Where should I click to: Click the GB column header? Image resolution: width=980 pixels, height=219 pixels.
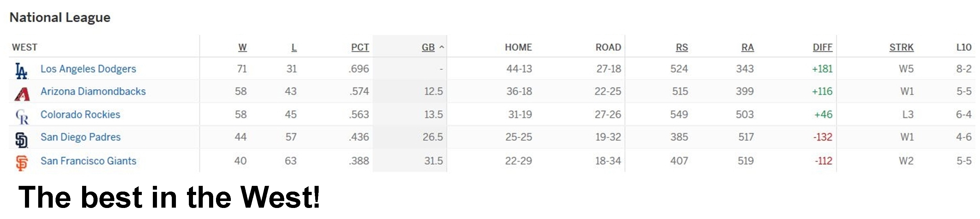pyautogui.click(x=428, y=47)
